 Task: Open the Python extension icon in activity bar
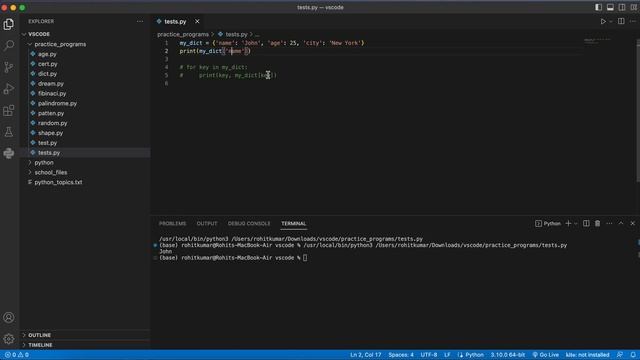click(x=9, y=153)
